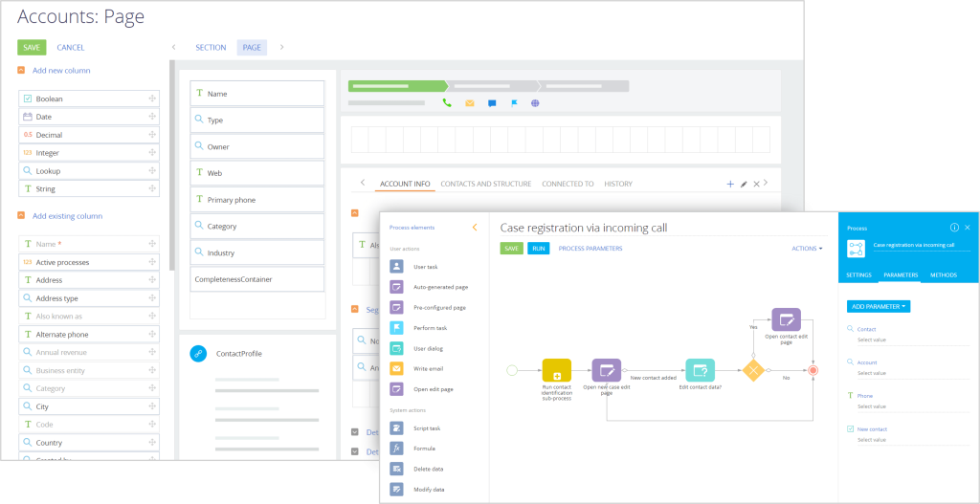Click the email envelope icon in Accounts page
980x504 pixels.
click(469, 103)
